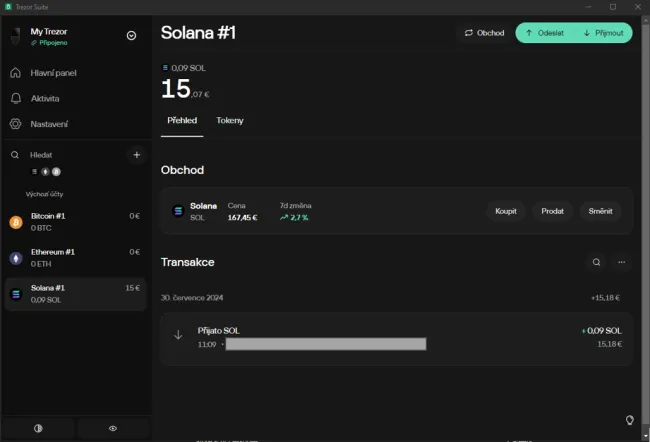This screenshot has width=650, height=442.
Task: Open the Hlavní panel dashboard
Action: coord(53,73)
